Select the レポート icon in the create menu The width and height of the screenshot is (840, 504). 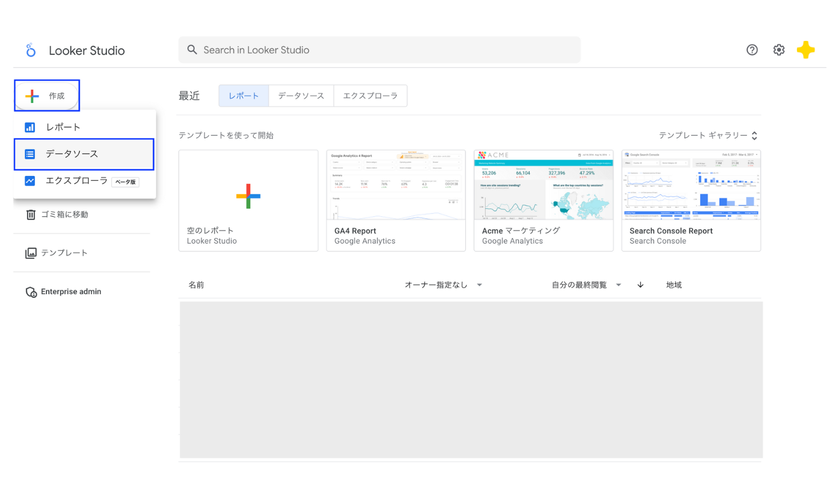pos(30,127)
